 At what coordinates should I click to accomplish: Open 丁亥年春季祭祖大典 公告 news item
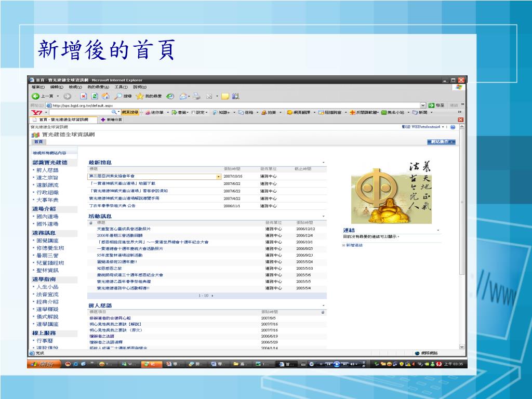112,206
